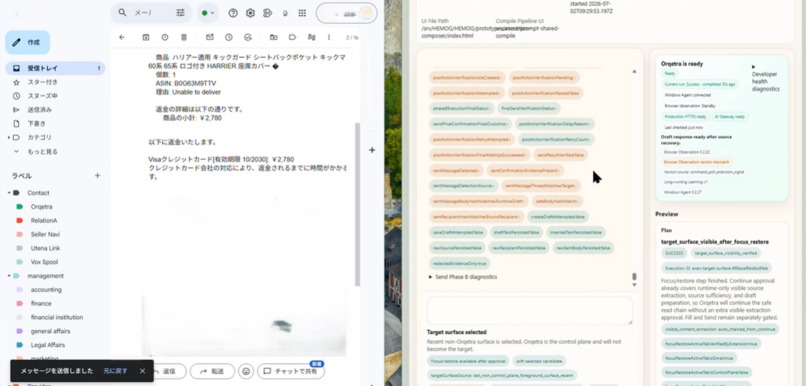Image resolution: width=806 pixels, height=386 pixels.
Task: Mark email as unread icon
Action: pyautogui.click(x=210, y=37)
